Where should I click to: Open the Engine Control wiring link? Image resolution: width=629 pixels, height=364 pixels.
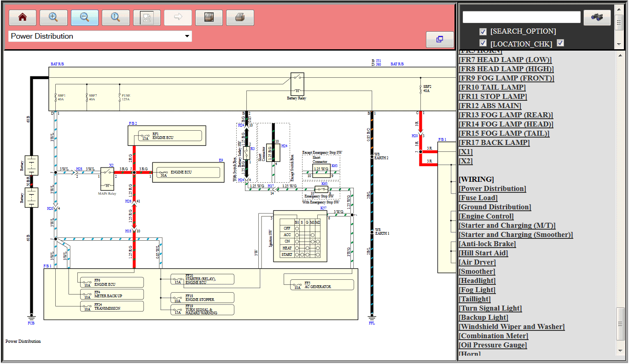[x=486, y=216]
